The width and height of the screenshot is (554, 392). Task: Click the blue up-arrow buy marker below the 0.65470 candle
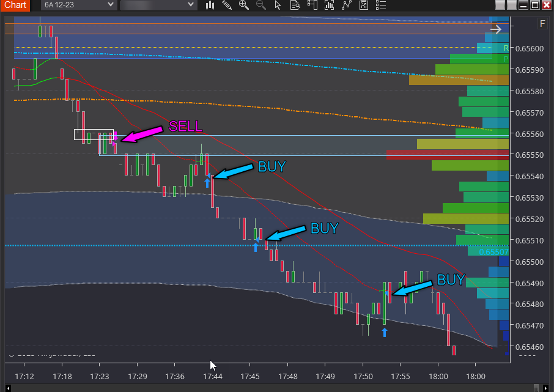[x=385, y=332]
